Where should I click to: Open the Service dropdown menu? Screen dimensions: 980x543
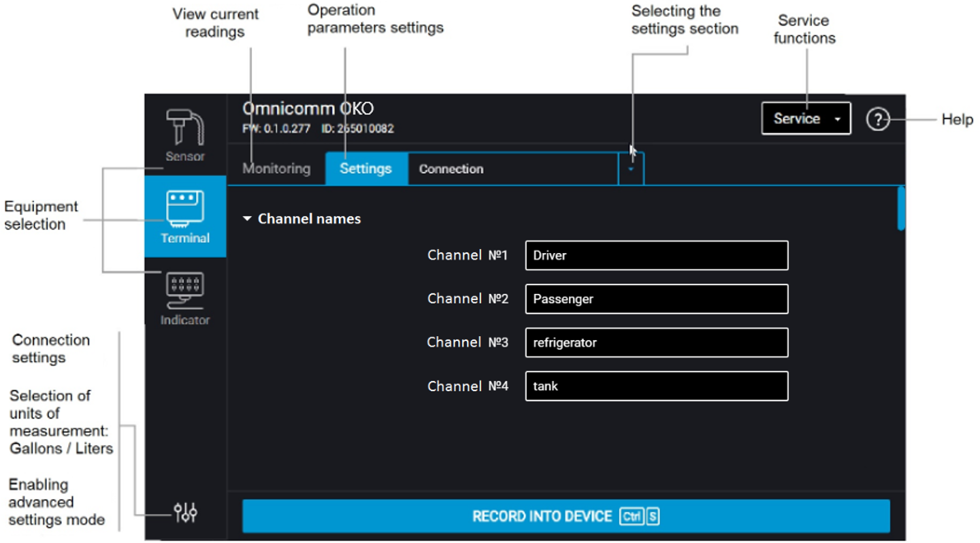806,118
